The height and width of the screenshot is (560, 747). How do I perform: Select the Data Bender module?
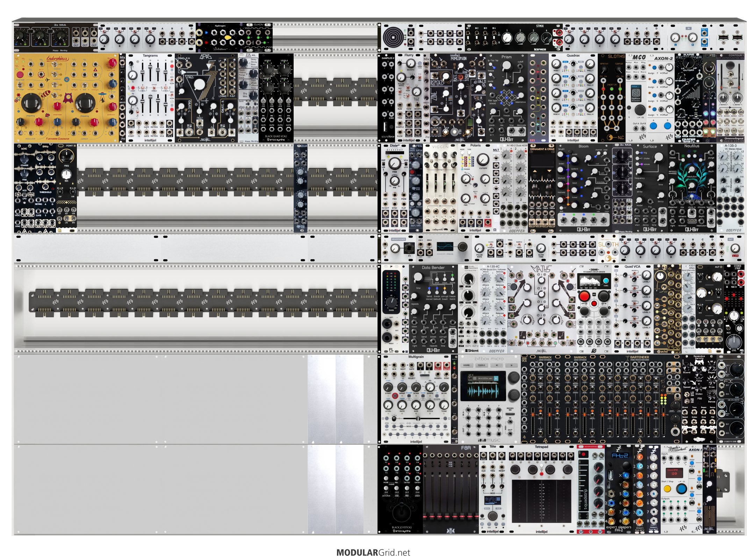(x=433, y=309)
